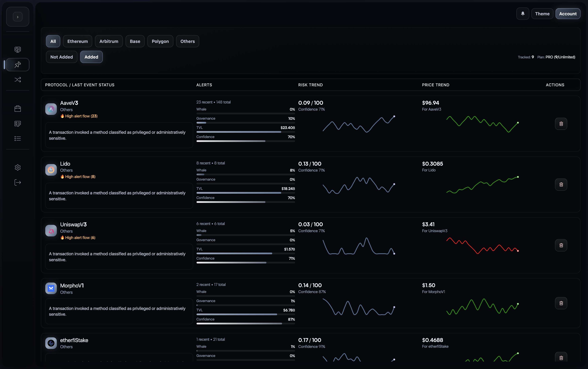Click UniswapV3 risk score '0.03 / 100'
The image size is (588, 369).
pos(311,224)
